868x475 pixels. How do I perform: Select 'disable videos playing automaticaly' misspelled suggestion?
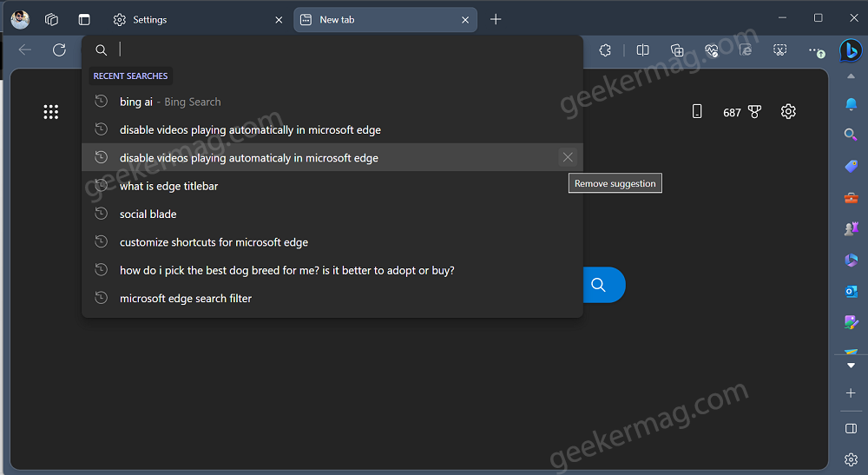[332, 158]
